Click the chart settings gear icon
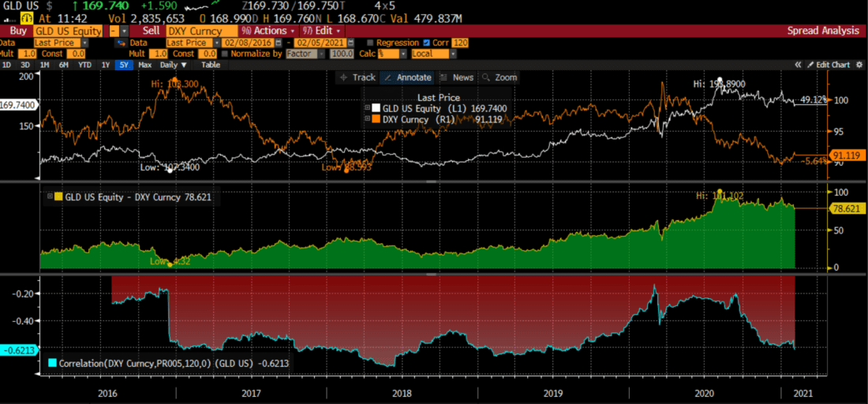The image size is (868, 404). pos(859,65)
